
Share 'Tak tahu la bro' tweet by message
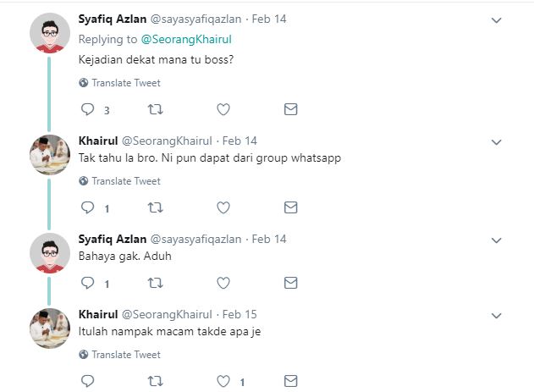[290, 207]
